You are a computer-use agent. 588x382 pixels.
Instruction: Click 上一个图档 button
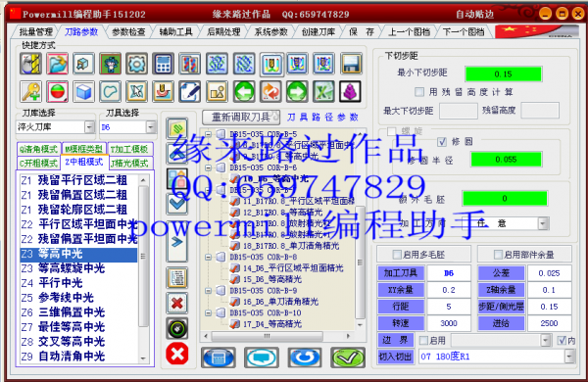pos(409,32)
